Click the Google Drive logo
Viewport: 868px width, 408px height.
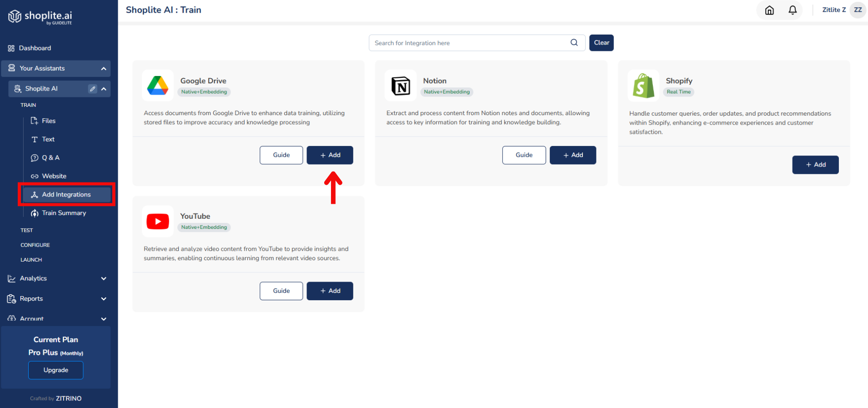tap(158, 86)
